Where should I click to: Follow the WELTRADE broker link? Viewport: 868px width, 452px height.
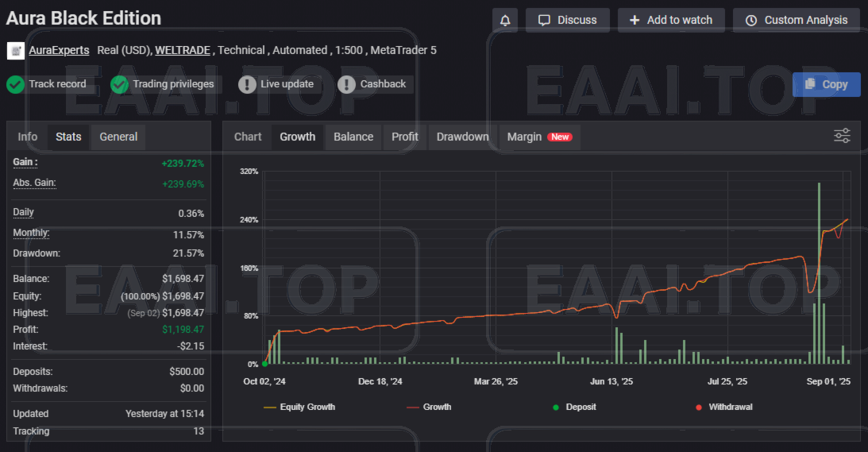coord(183,51)
